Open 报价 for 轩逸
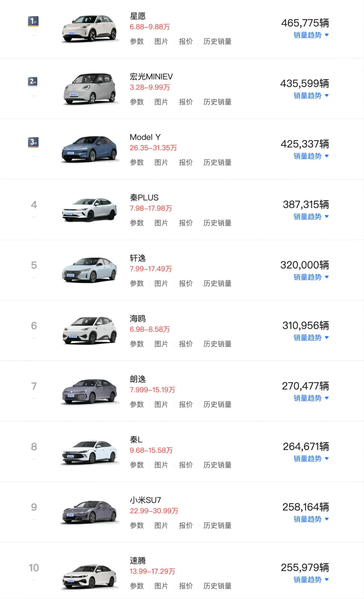Screen dimensions: 364x599 click(186, 283)
